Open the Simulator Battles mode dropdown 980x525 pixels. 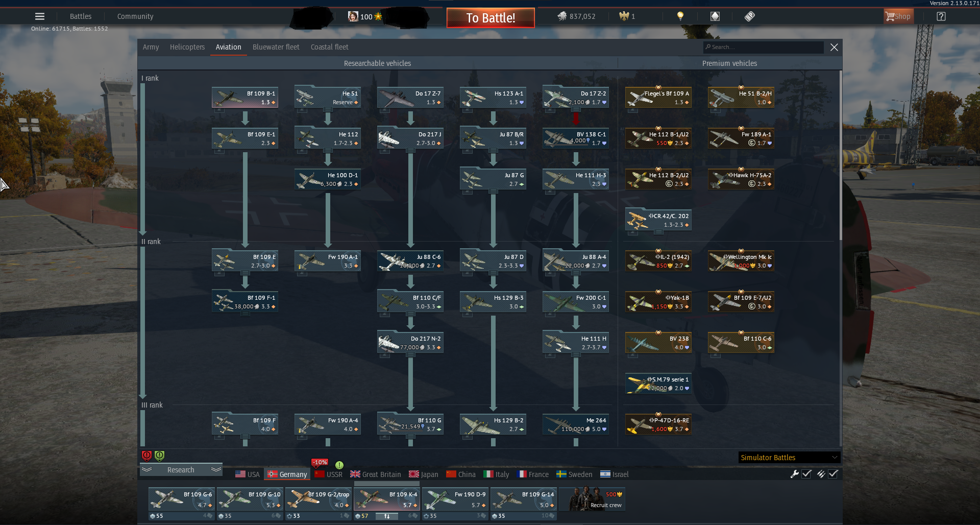pyautogui.click(x=789, y=458)
